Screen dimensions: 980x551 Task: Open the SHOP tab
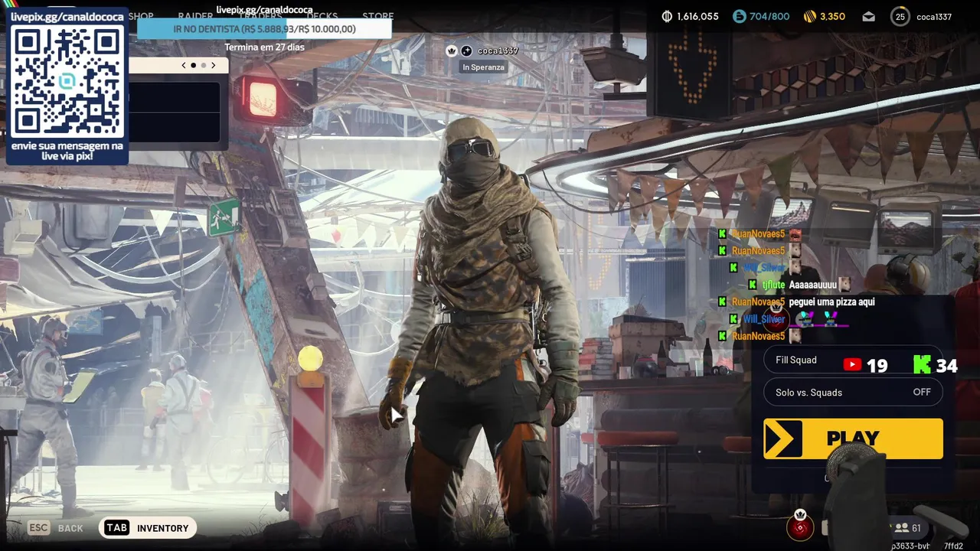[141, 16]
